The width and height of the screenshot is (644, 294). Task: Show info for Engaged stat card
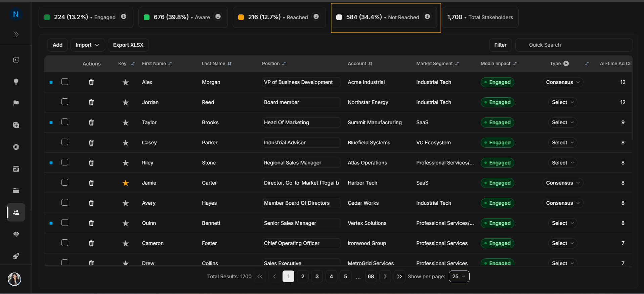pyautogui.click(x=124, y=16)
